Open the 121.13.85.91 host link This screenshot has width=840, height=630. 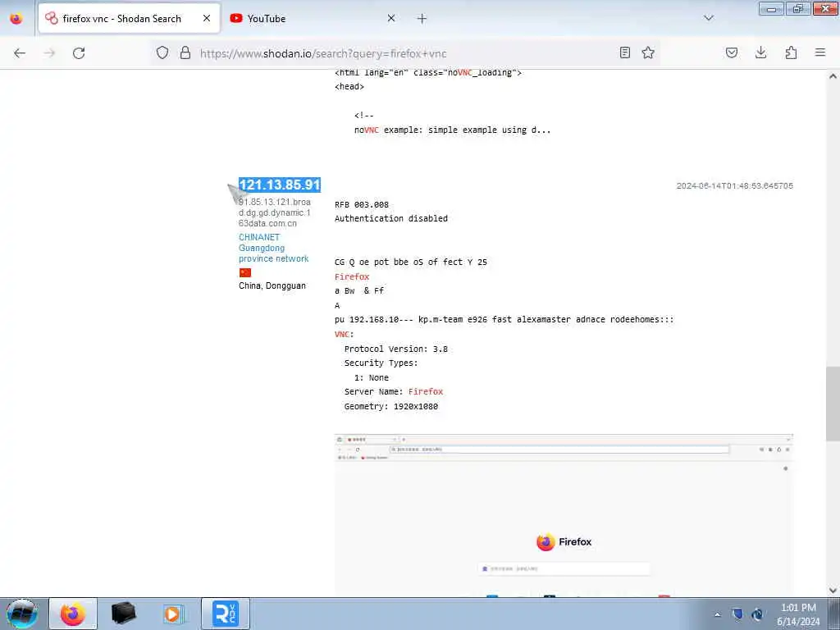[280, 185]
